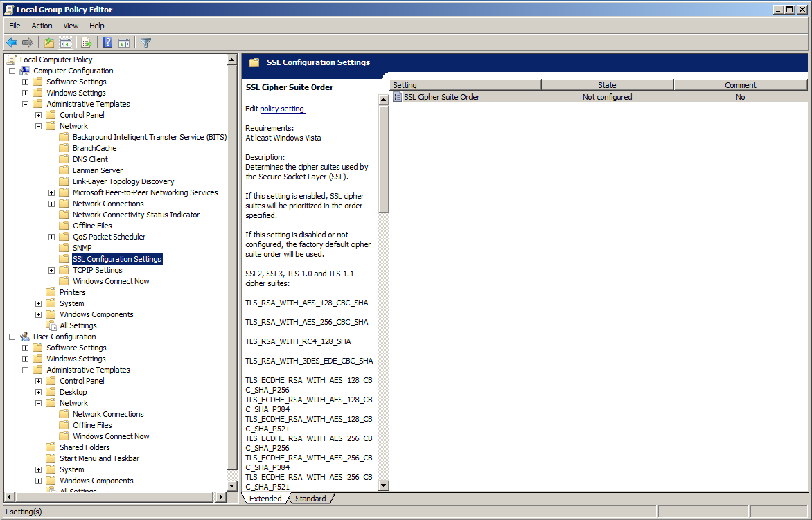Screen dimensions: 812x520
Task: Click the Offline Files folder icon under User Configuration
Action: 64,425
